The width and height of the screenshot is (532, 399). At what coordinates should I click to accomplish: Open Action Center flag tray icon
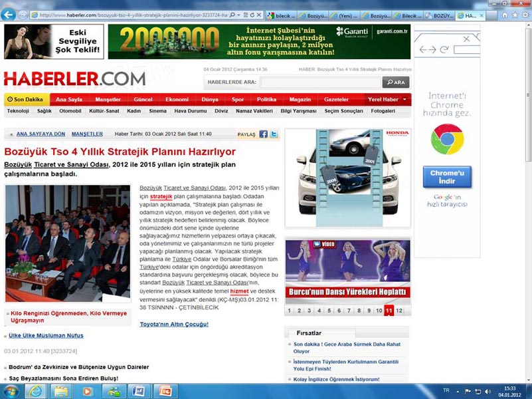pyautogui.click(x=468, y=391)
